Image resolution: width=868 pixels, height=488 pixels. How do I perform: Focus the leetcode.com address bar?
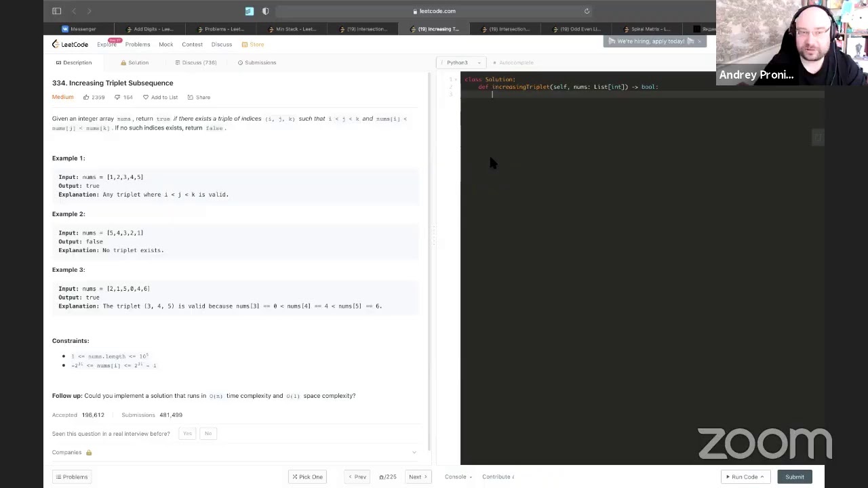click(434, 11)
